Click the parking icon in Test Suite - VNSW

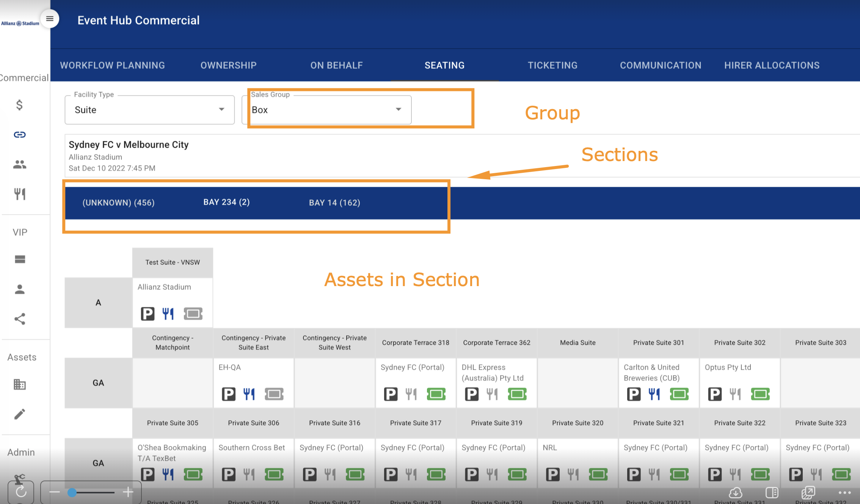148,314
